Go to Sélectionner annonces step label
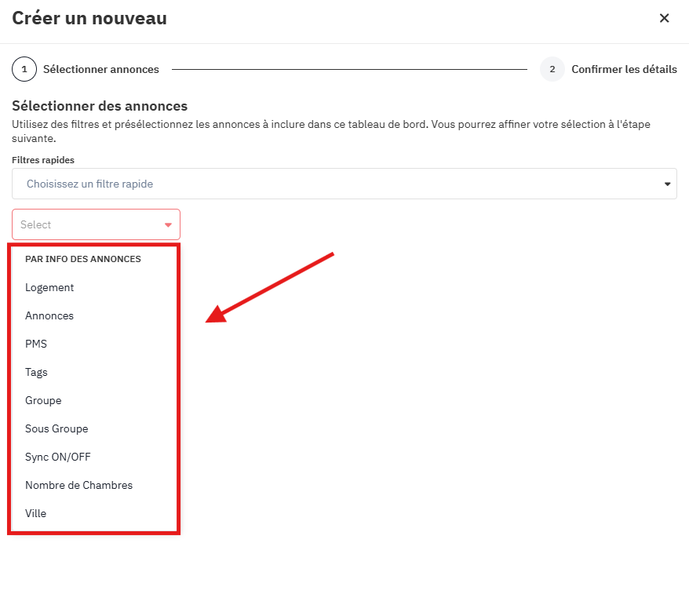 click(100, 69)
